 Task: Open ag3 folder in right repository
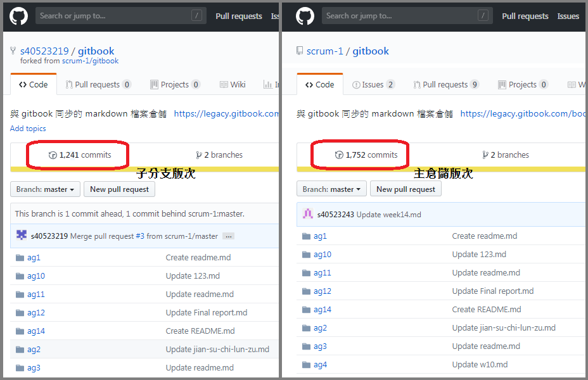pyautogui.click(x=320, y=346)
